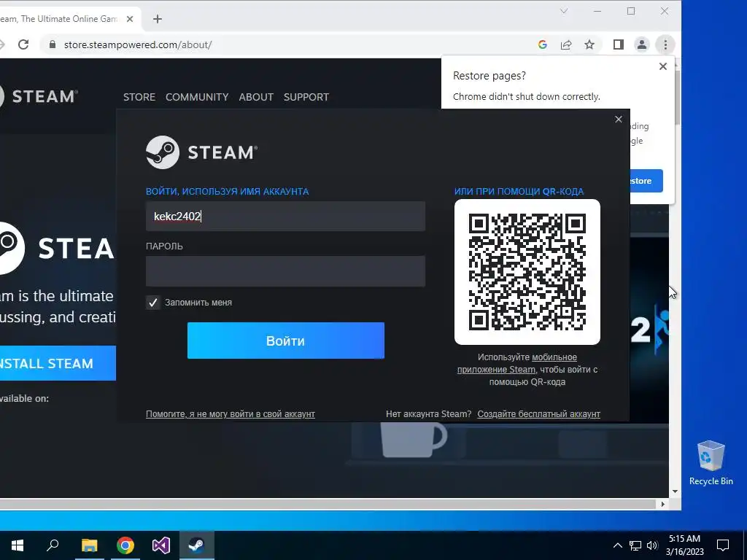Open Chrome profile avatar
747x560 pixels.
642,44
